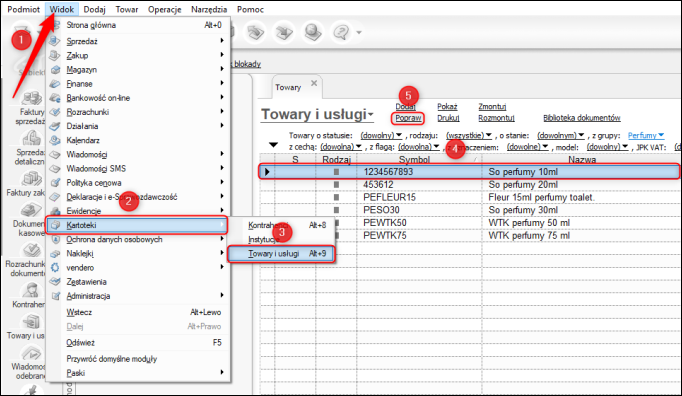Select Kontrahenci in Kartoteki submenu

pyautogui.click(x=281, y=225)
